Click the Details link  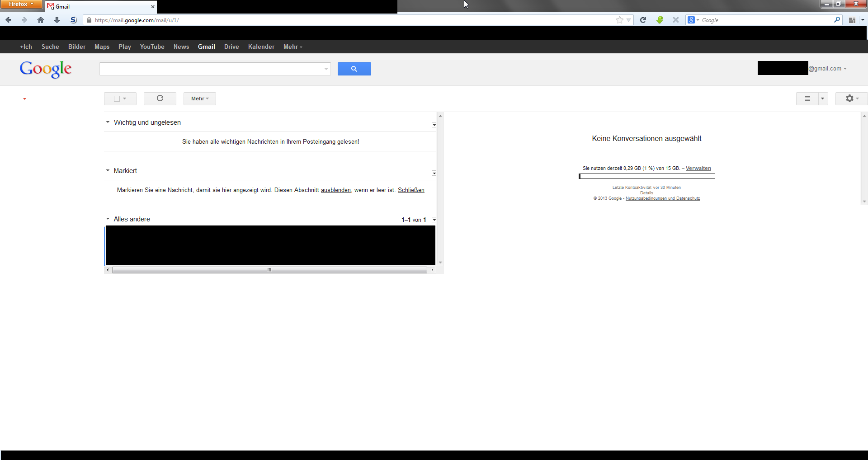coord(646,193)
